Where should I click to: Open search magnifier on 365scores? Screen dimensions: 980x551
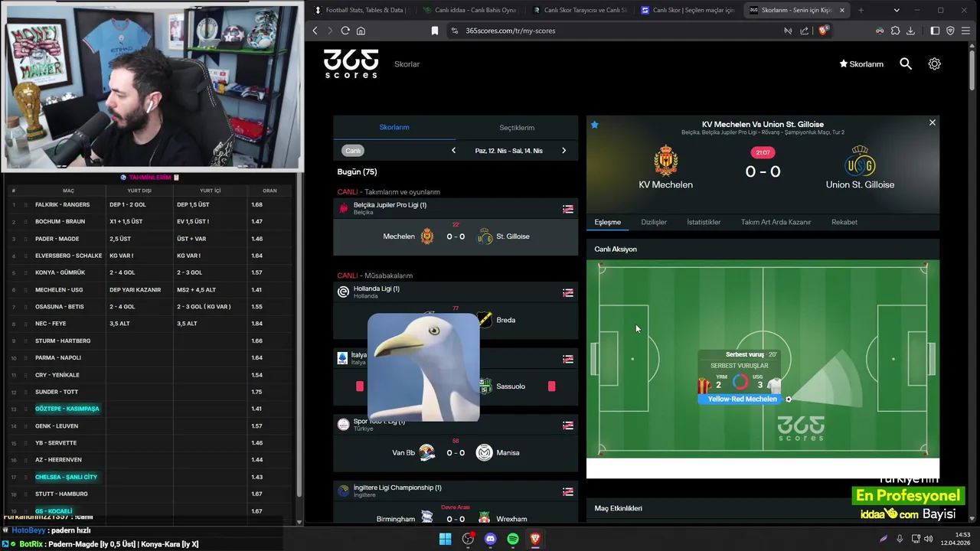click(x=906, y=64)
